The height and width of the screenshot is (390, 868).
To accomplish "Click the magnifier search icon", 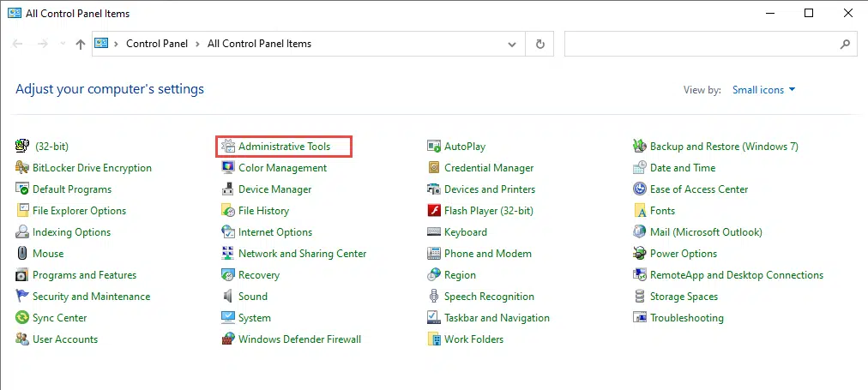I will (845, 45).
